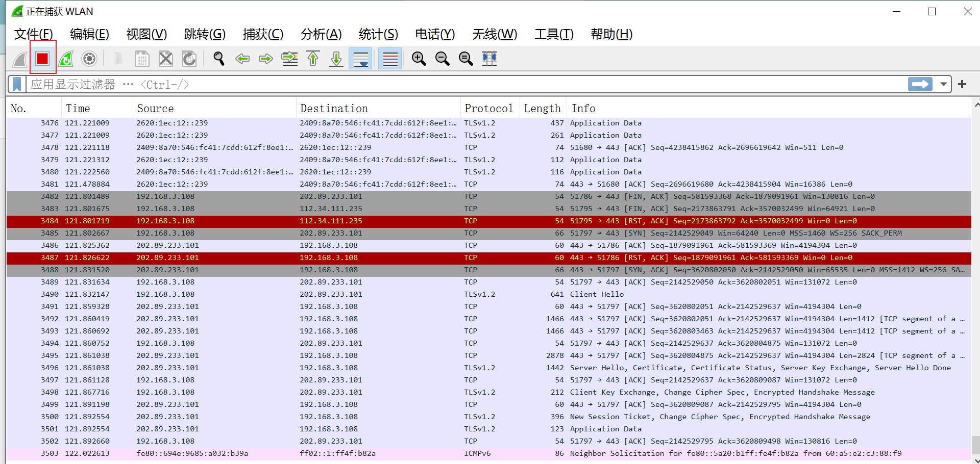Select packet 3485 SYN row
This screenshot has height=464, width=980.
pyautogui.click(x=488, y=233)
